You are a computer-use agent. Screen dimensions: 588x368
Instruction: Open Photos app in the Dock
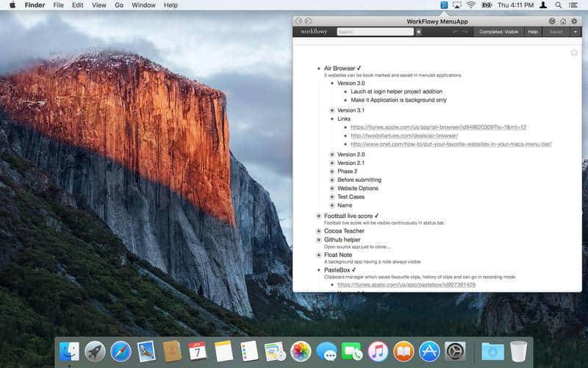pos(301,352)
